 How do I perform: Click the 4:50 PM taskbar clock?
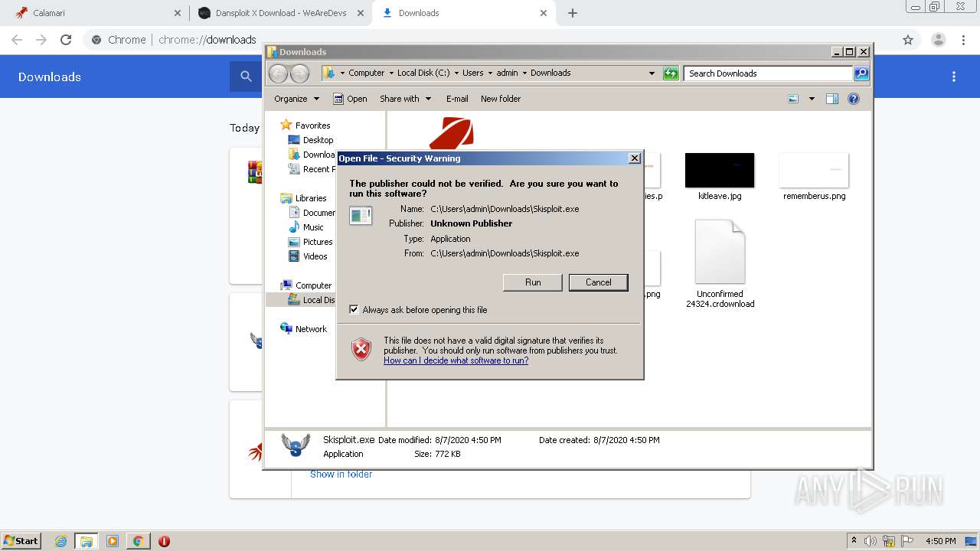[x=940, y=541]
